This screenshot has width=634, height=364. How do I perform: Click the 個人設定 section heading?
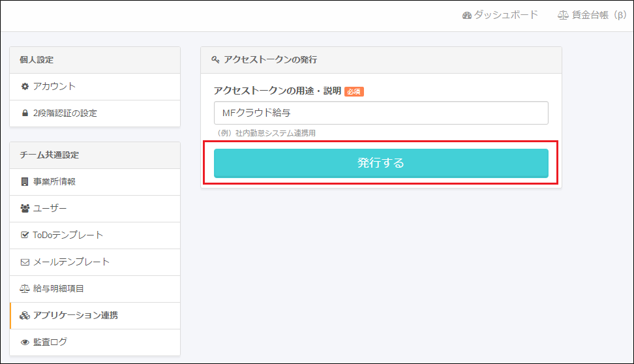coord(37,60)
